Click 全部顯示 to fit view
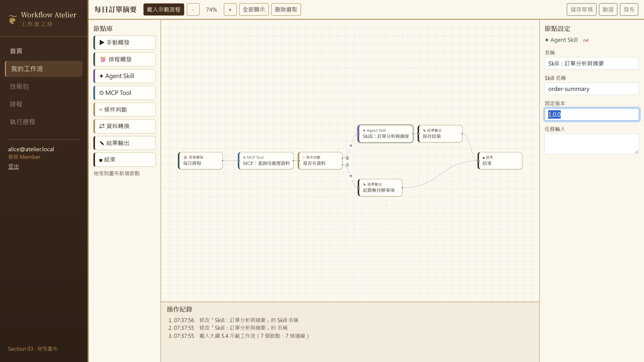The image size is (644, 362). pos(254,9)
